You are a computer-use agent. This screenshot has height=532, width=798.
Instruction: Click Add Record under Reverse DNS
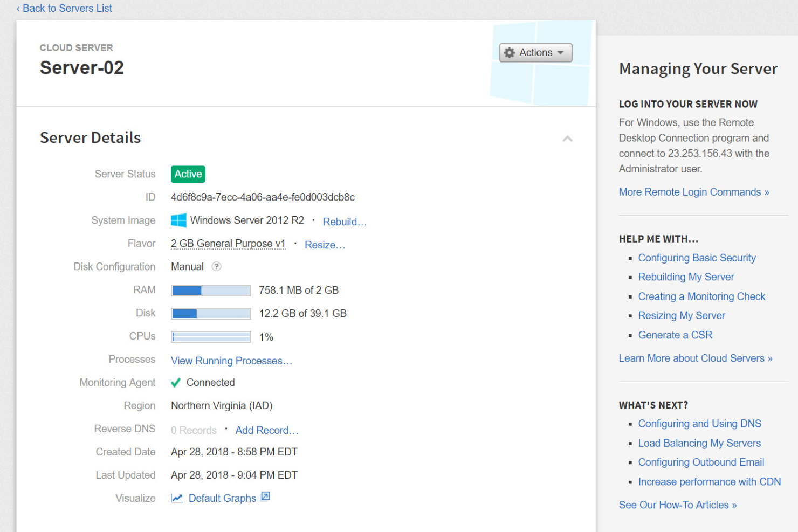coord(266,430)
